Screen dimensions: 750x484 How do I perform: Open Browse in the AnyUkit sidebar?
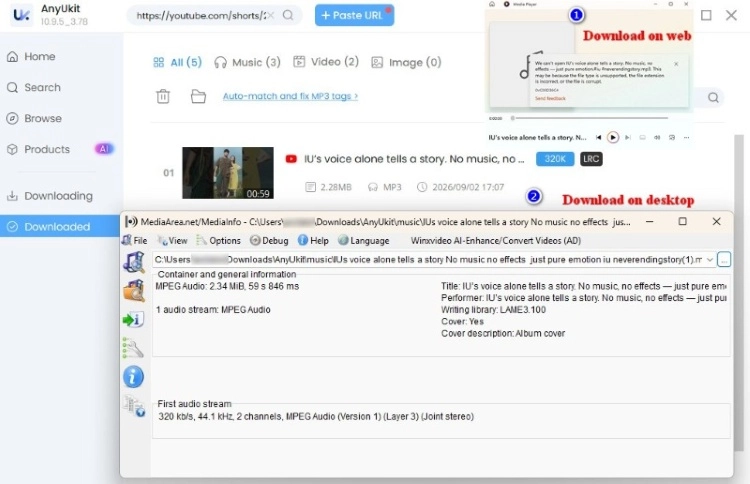[x=34, y=118]
